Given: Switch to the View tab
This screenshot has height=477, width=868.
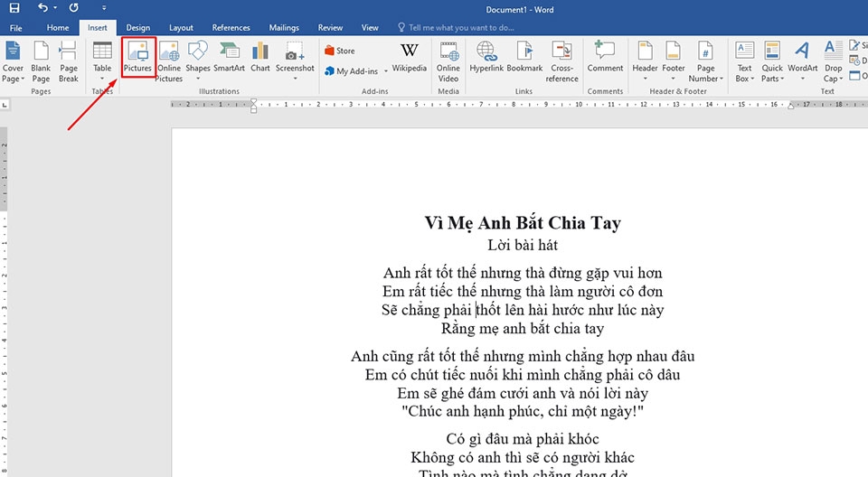Looking at the screenshot, I should [x=370, y=28].
